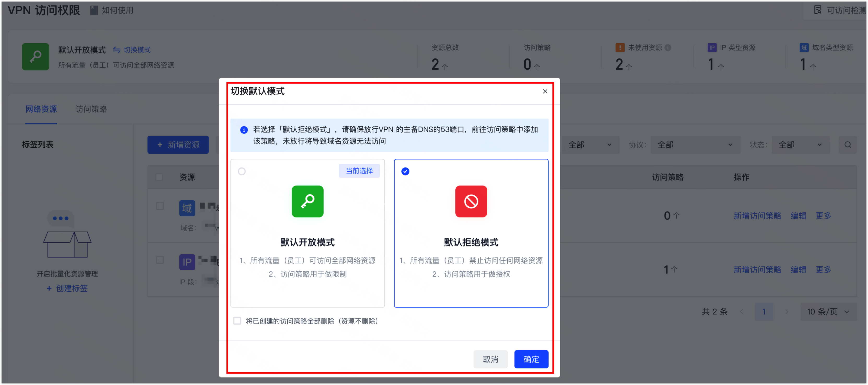The width and height of the screenshot is (868, 385).
Task: Open the 状态 dropdown showing 全部
Action: [800, 145]
